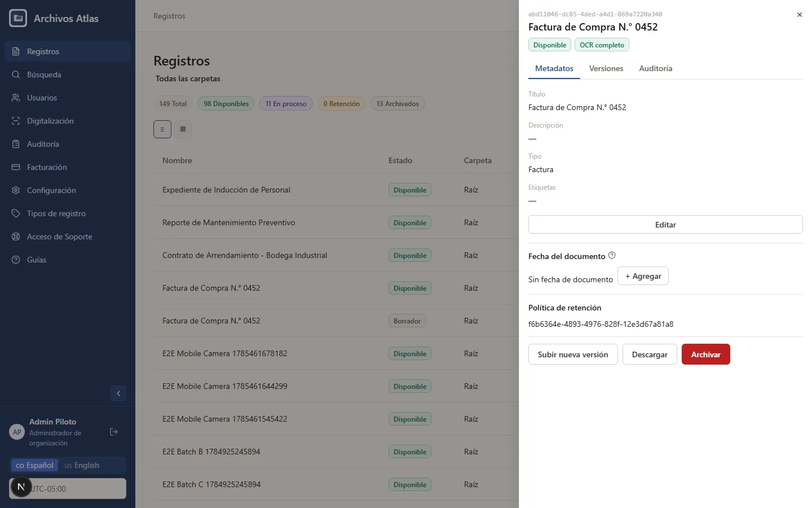This screenshot has height=508, width=812.
Task: Click the Carpeta column header
Action: (x=478, y=160)
